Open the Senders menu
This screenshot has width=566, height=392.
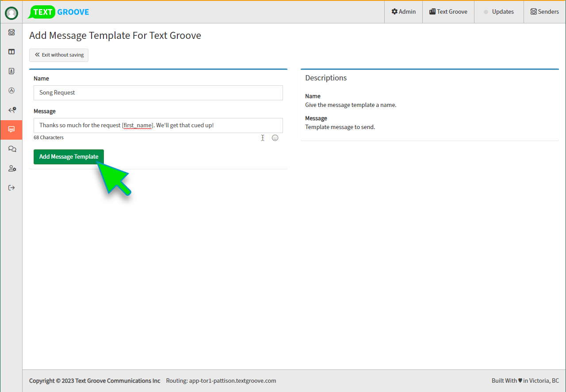pyautogui.click(x=545, y=11)
